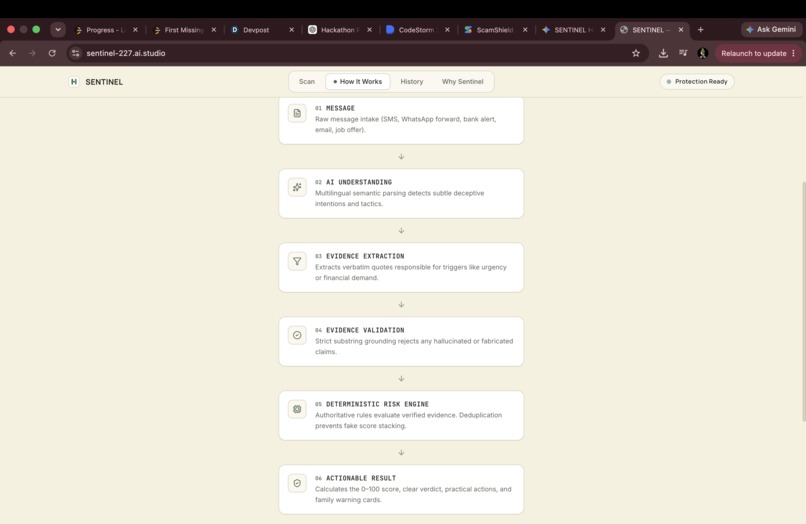Go forward using the browser forward arrow
Image resolution: width=806 pixels, height=524 pixels.
[x=32, y=53]
